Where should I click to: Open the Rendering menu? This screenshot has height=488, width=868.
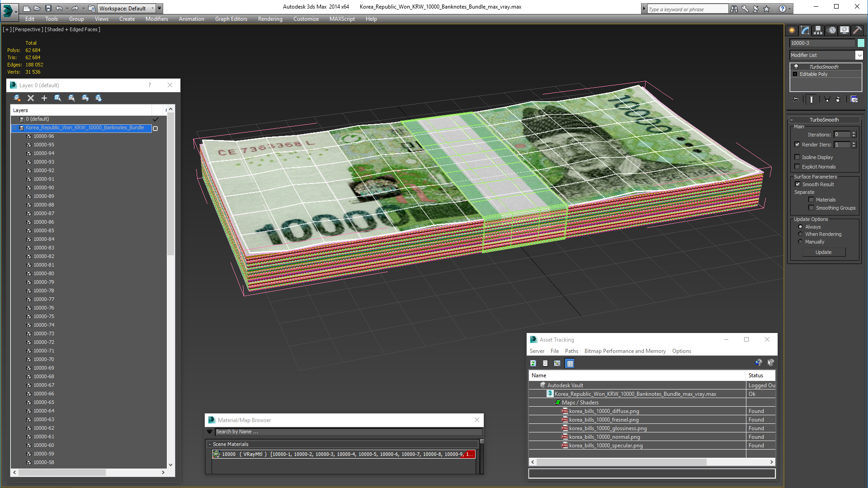(270, 19)
